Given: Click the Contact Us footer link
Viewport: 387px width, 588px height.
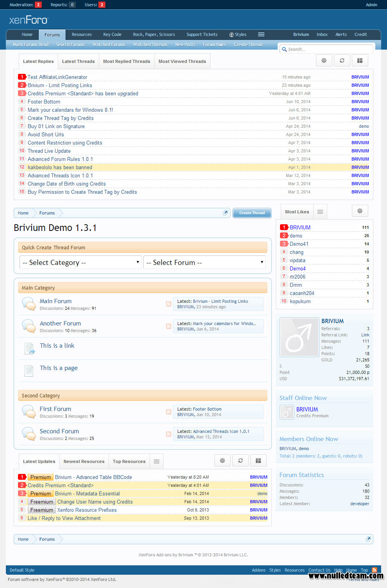Looking at the screenshot, I should pyautogui.click(x=319, y=570).
